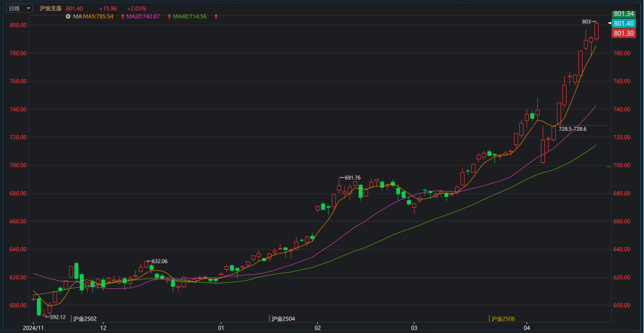Viewport: 644px width, 333px height.
Task: Click the 691.76 high price annotation
Action: pyautogui.click(x=352, y=177)
